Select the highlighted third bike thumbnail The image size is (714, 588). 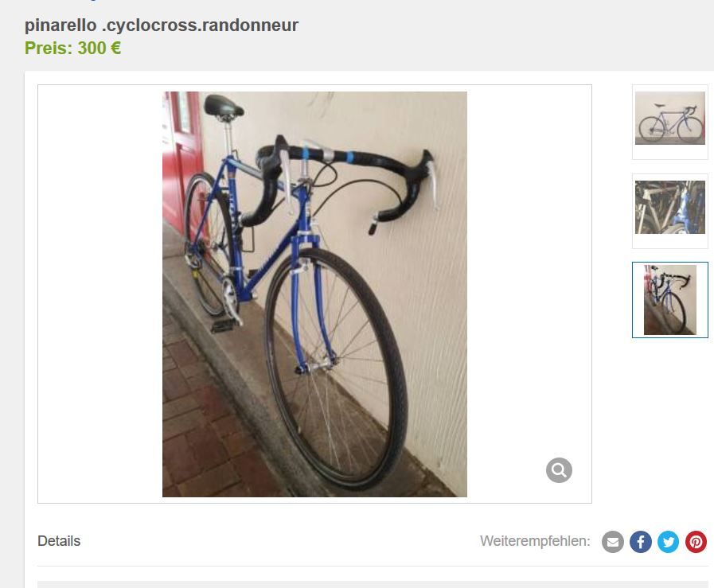click(x=670, y=300)
